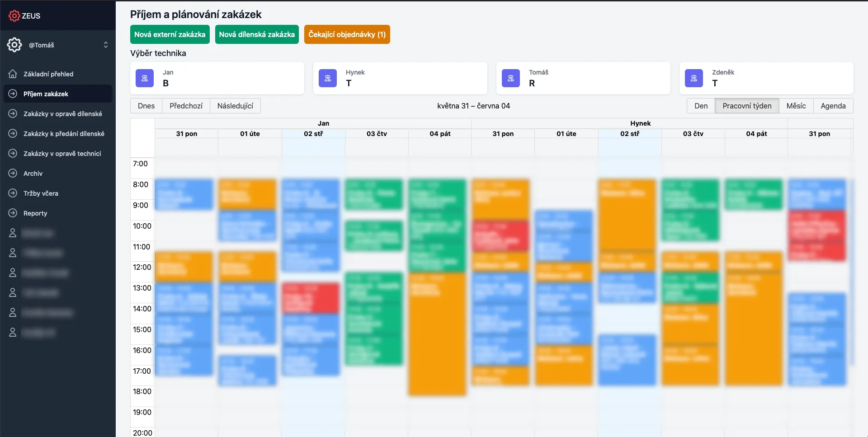The image size is (868, 437).
Task: Click the last blurred person icon in sidebar
Action: pos(13,333)
